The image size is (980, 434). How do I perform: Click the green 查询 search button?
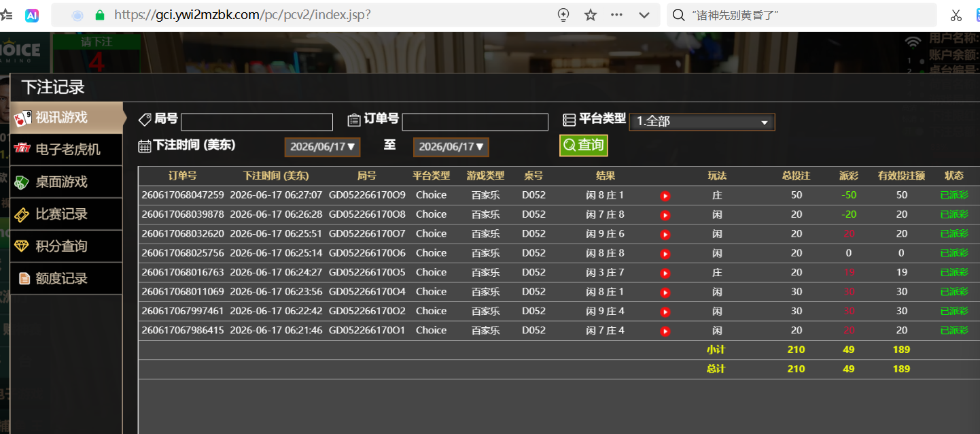[x=583, y=145]
